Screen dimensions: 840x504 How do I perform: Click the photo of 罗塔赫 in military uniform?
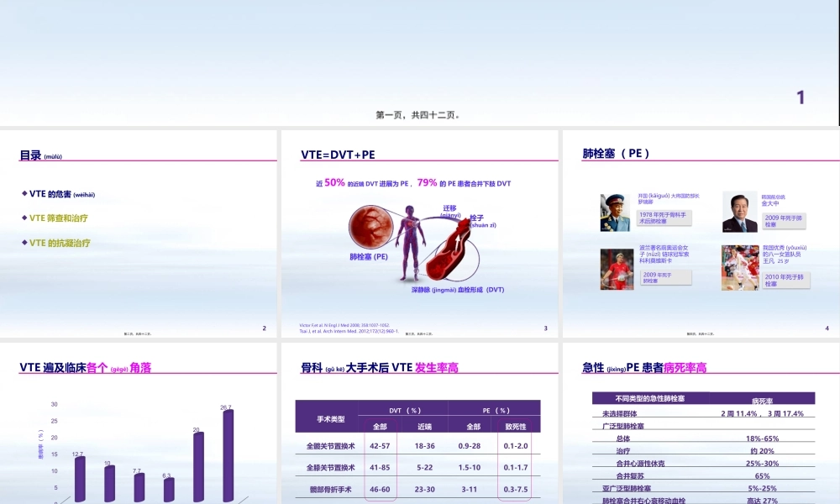pyautogui.click(x=616, y=212)
